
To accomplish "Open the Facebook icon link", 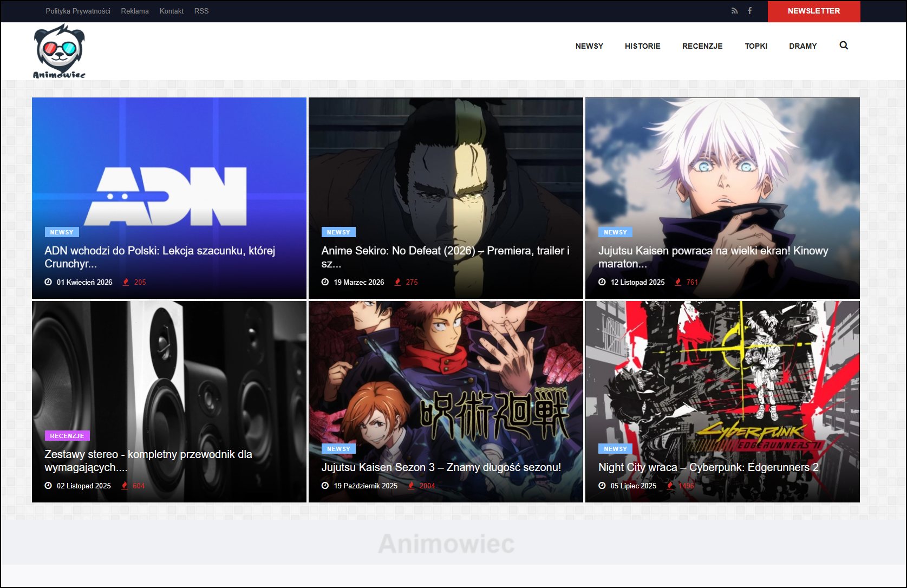I will tap(749, 11).
